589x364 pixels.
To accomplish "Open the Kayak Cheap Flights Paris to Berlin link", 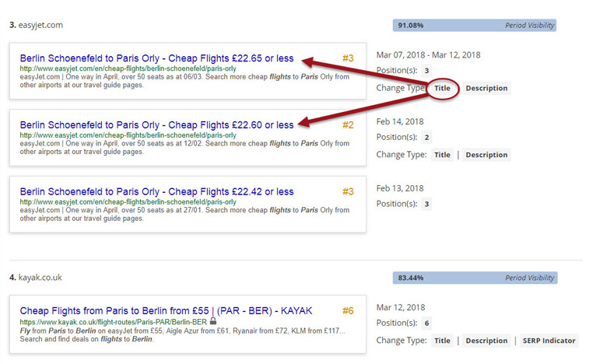I will click(x=166, y=311).
